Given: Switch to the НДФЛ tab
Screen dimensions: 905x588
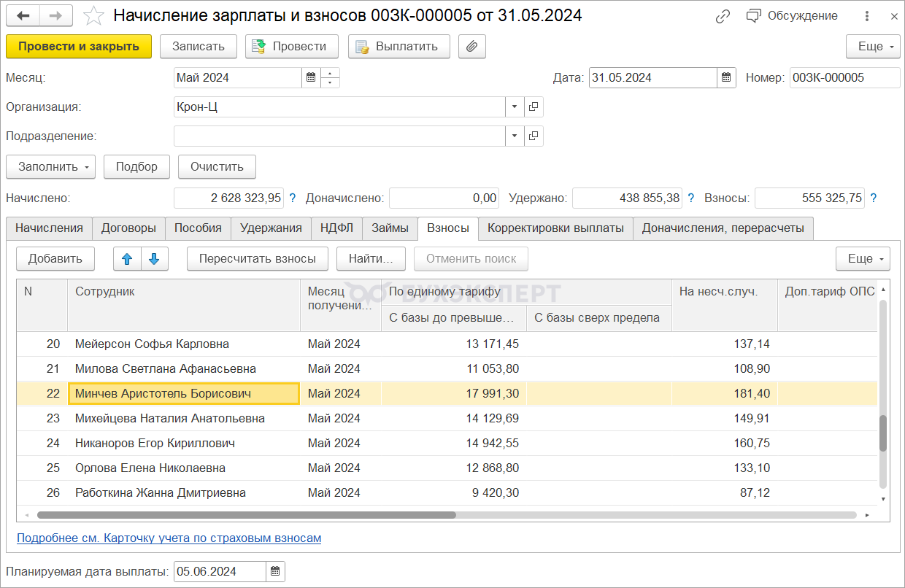Looking at the screenshot, I should tap(336, 228).
